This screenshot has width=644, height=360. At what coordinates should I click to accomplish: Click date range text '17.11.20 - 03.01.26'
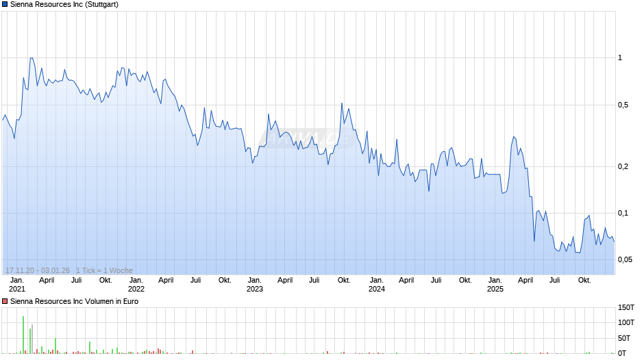click(x=38, y=270)
